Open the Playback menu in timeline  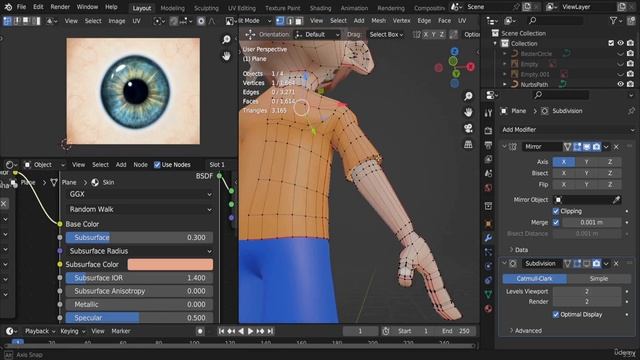pos(39,331)
